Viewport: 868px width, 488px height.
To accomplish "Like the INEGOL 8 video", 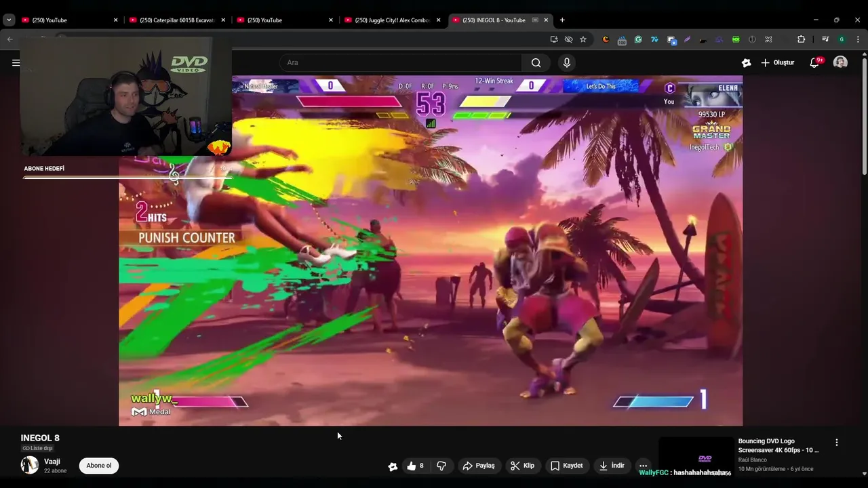I will [416, 466].
